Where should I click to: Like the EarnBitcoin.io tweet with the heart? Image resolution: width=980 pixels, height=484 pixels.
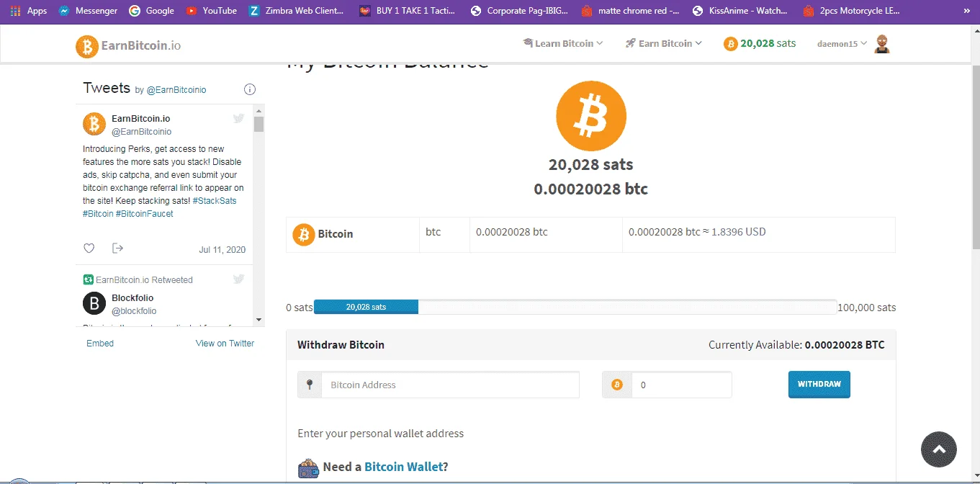pos(89,248)
